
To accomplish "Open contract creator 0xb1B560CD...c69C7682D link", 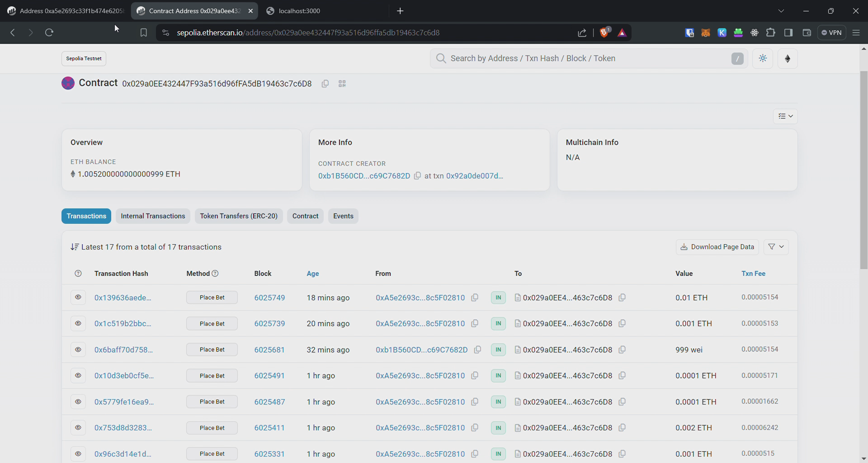I will coord(364,175).
